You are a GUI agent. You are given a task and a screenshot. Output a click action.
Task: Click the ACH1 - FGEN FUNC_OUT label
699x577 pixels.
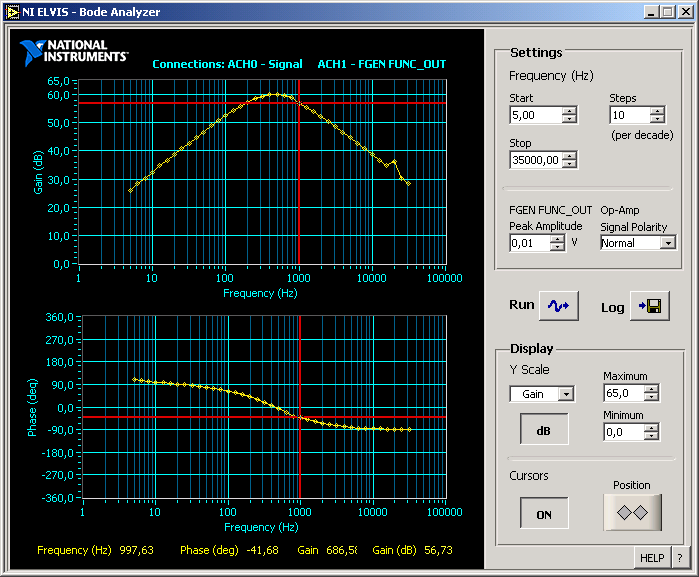point(382,64)
